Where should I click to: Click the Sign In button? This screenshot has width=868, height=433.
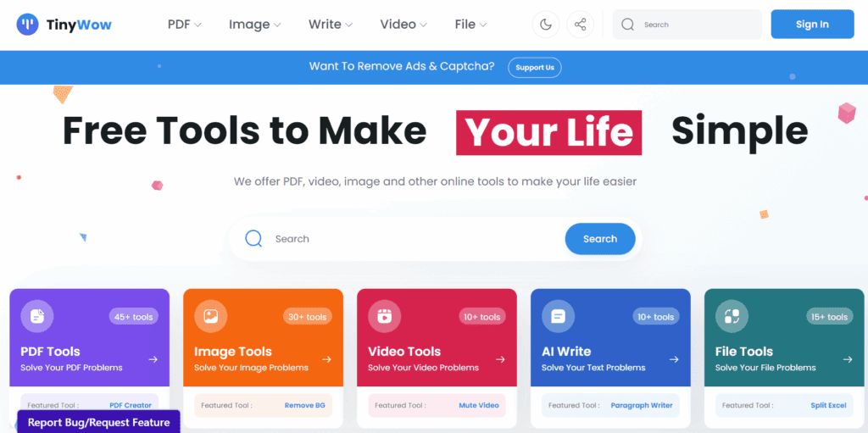[x=812, y=25]
